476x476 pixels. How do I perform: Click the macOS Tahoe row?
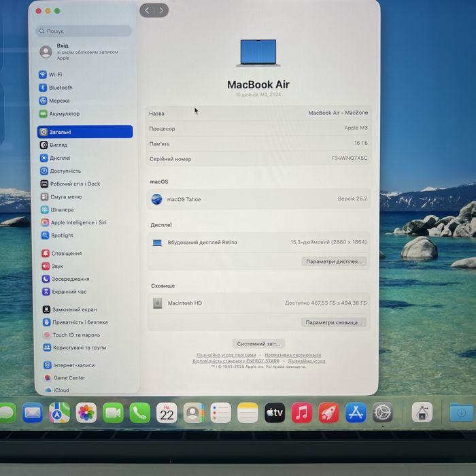258,199
